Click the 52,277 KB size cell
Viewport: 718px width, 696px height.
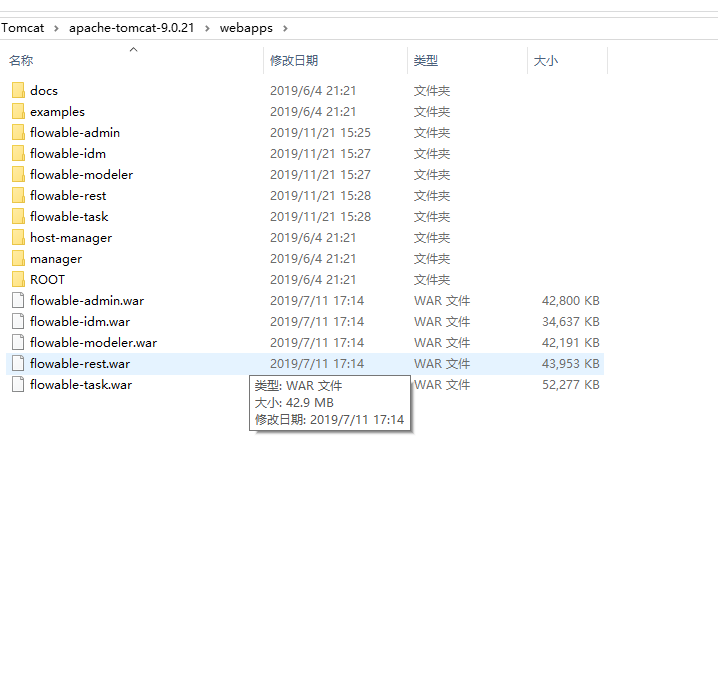point(571,385)
